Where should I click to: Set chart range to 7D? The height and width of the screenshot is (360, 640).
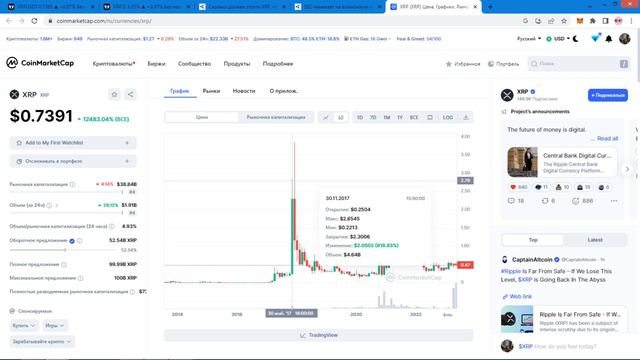tap(373, 118)
